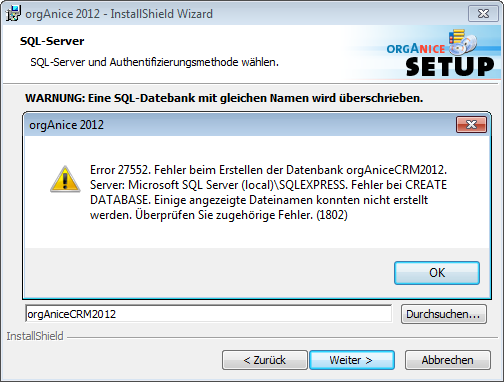Click OK in the error dialog
The width and height of the screenshot is (504, 382).
(437, 273)
